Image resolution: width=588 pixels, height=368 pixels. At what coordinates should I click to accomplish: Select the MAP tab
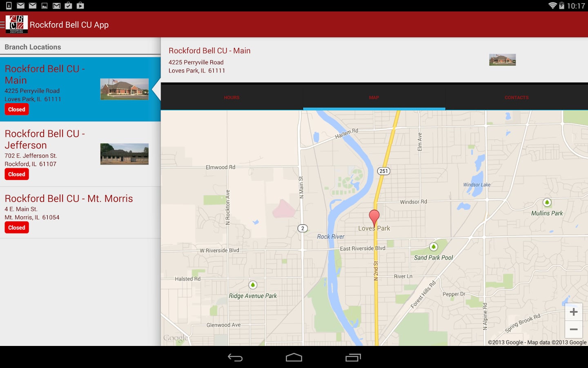point(374,97)
